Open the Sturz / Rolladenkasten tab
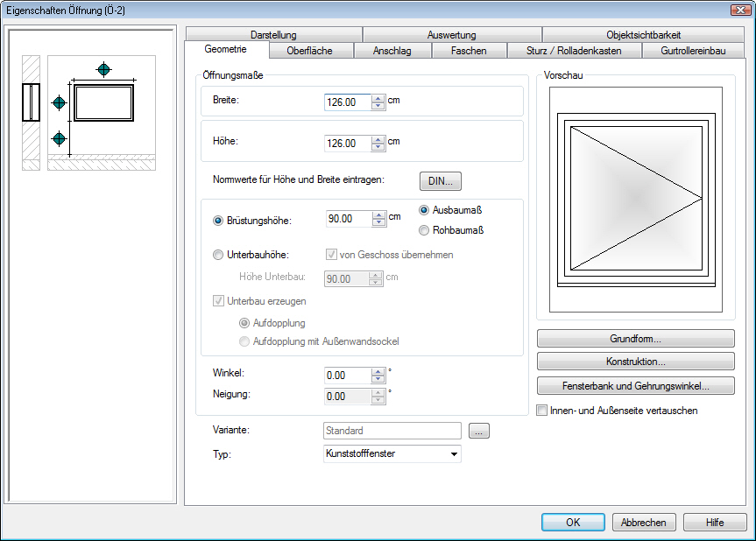This screenshot has width=756, height=541. [x=574, y=51]
